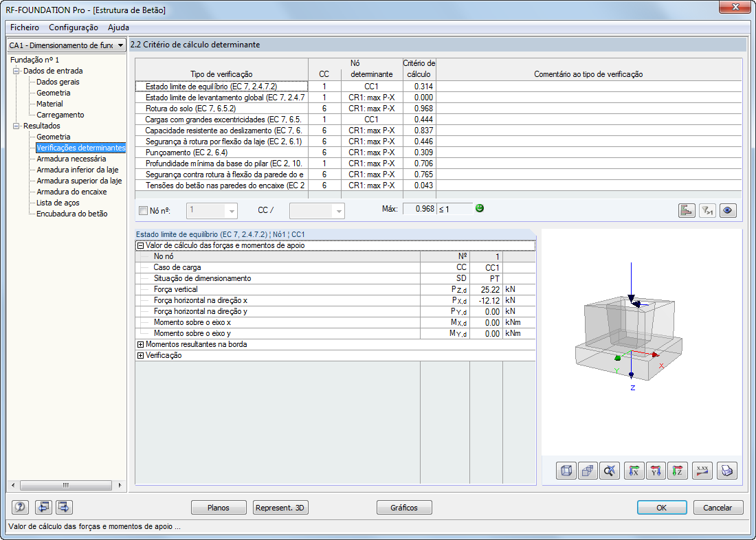
Task: Collapse the Dados de entrada tree node
Action: click(16, 71)
